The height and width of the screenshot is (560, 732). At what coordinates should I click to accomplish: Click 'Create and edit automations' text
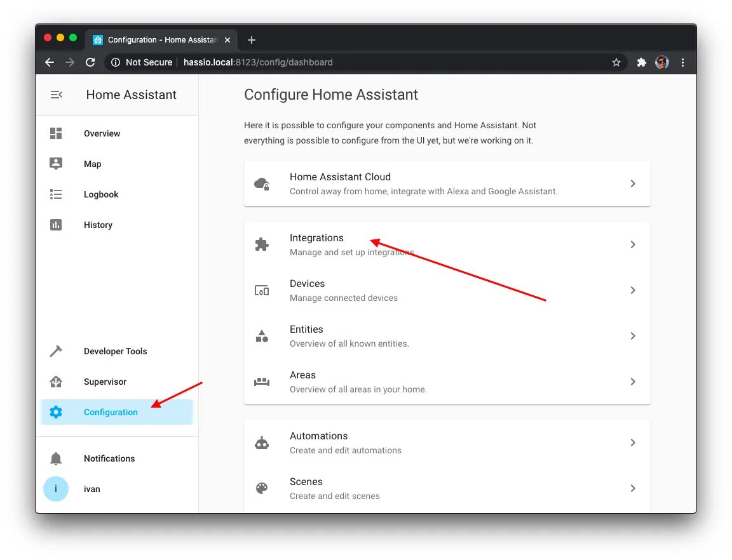[x=346, y=450]
